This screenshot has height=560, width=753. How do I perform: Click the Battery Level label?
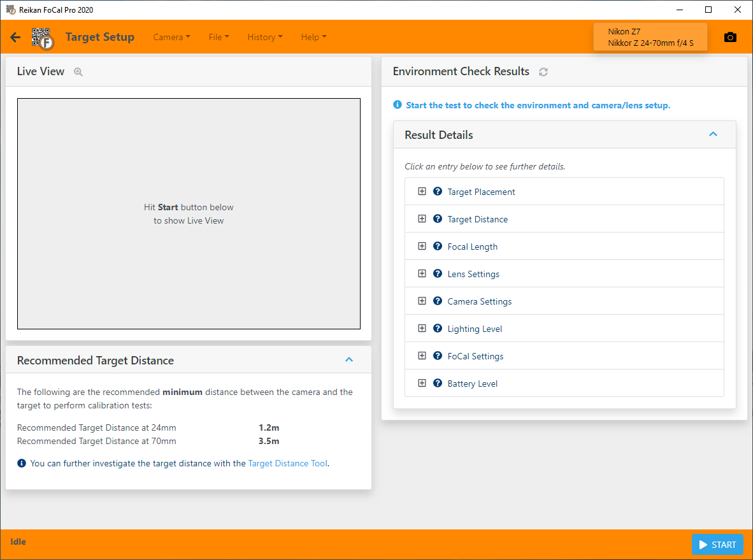click(473, 384)
